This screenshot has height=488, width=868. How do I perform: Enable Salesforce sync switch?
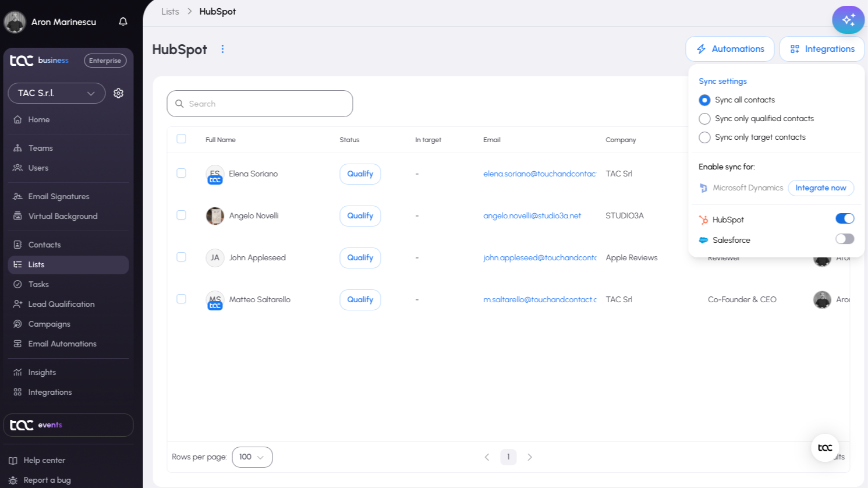(845, 239)
